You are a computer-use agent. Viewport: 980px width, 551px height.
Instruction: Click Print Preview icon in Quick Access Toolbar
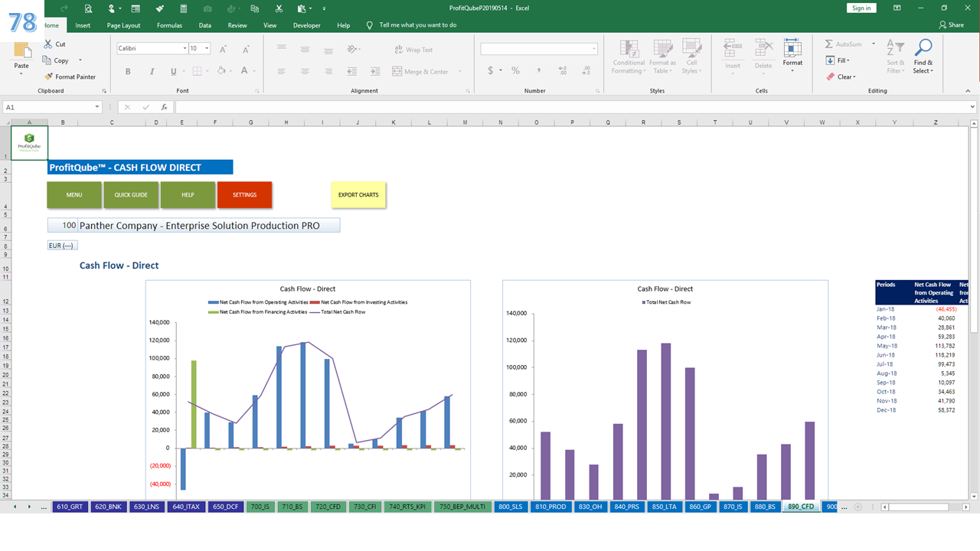click(89, 8)
